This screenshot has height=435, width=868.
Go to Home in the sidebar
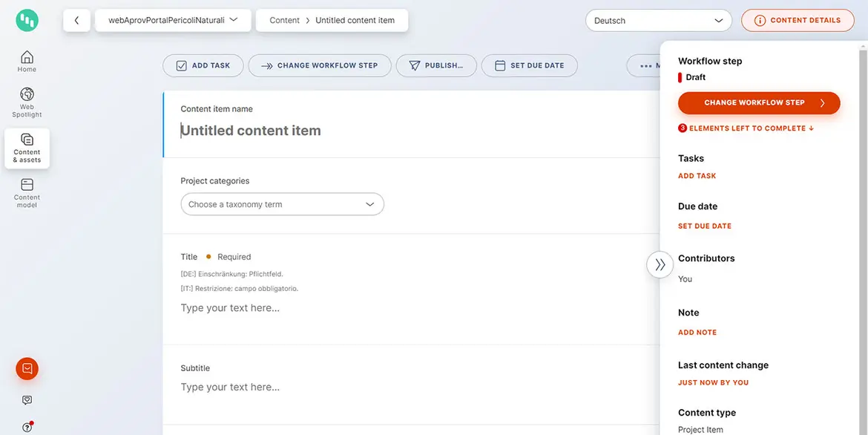point(27,62)
